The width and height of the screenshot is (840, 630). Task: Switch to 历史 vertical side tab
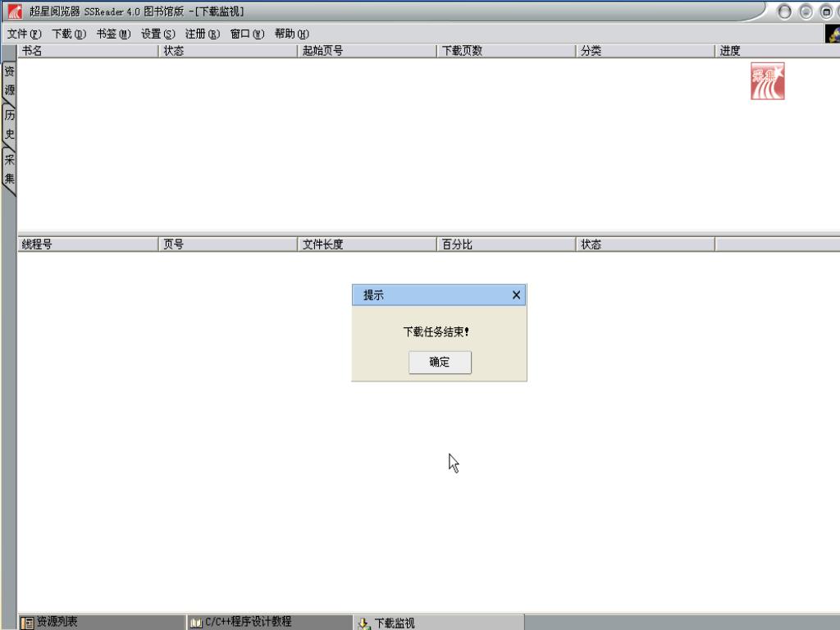[9, 125]
